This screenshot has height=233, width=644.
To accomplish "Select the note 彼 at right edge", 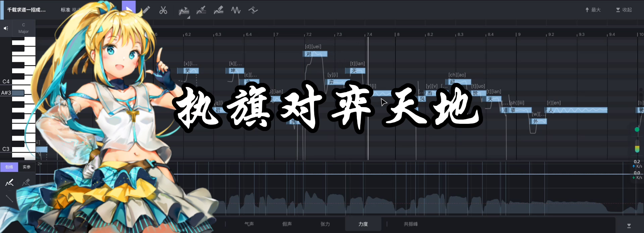I will [x=641, y=110].
